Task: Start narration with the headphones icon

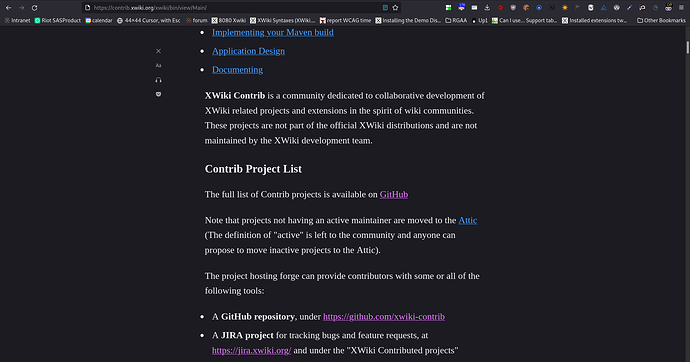Action: click(x=158, y=80)
